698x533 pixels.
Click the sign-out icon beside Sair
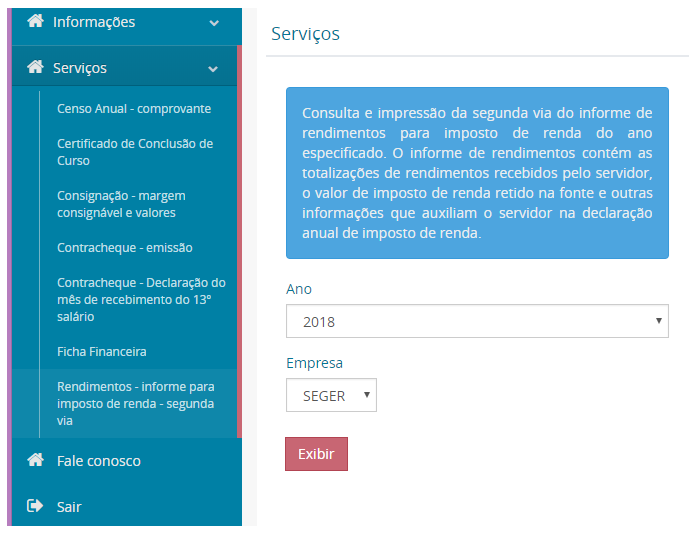pos(35,507)
